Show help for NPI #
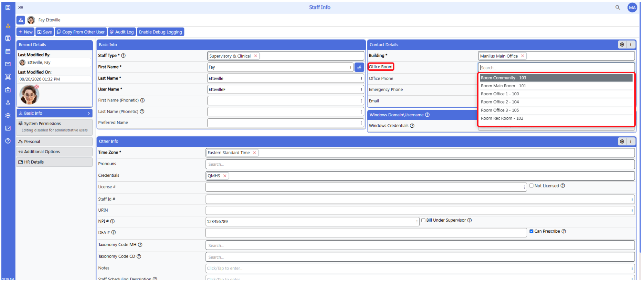The height and width of the screenshot is (282, 644). click(112, 221)
